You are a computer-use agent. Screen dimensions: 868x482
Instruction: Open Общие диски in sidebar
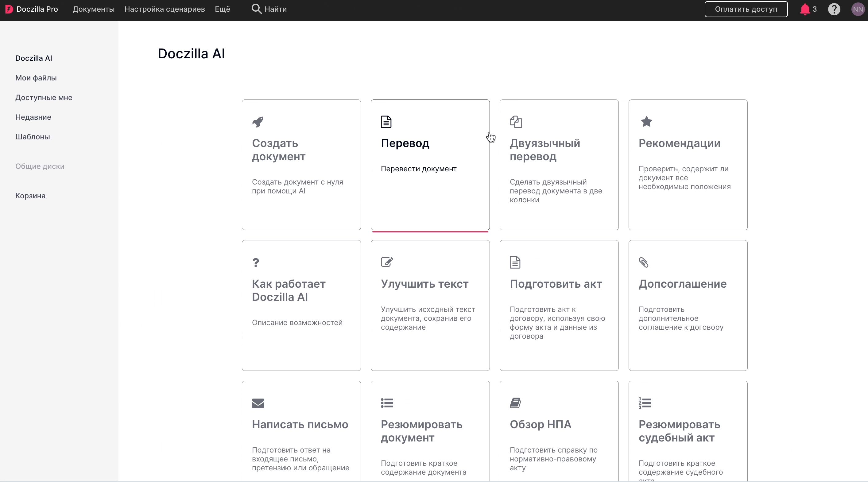point(40,166)
